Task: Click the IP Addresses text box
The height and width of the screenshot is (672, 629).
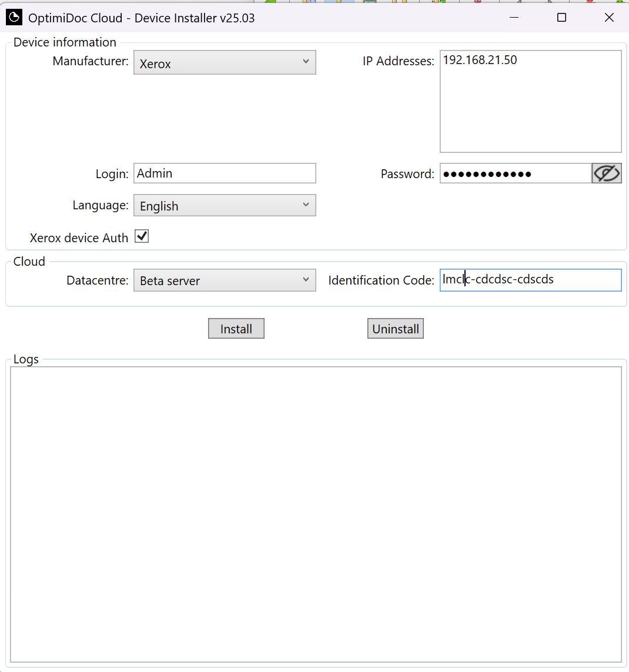Action: pos(530,102)
